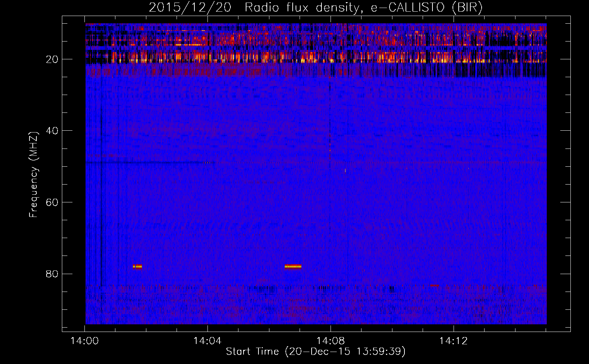The image size is (589, 364).
Task: Click the 60 MHz frequency tick label
Action: (x=52, y=202)
